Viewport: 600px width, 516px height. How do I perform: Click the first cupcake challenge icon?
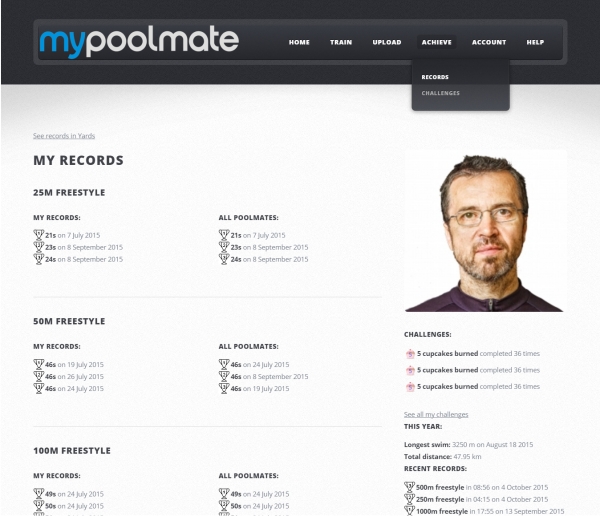click(x=410, y=354)
